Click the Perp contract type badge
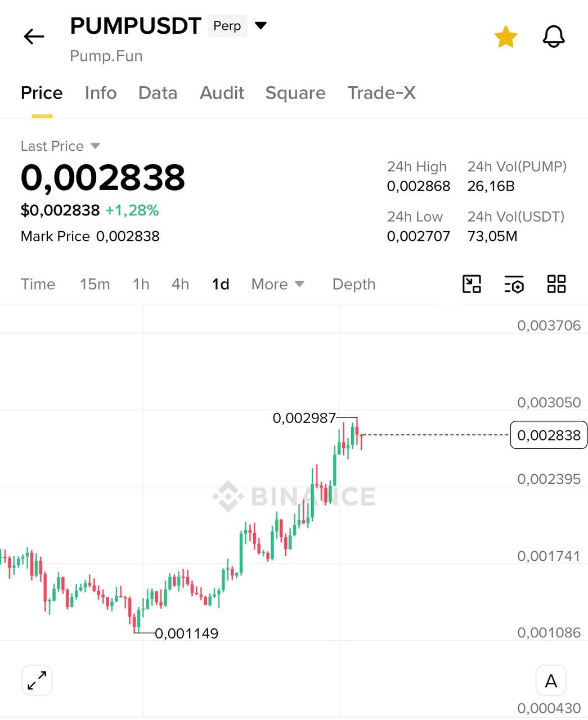The width and height of the screenshot is (588, 720). pos(227,26)
